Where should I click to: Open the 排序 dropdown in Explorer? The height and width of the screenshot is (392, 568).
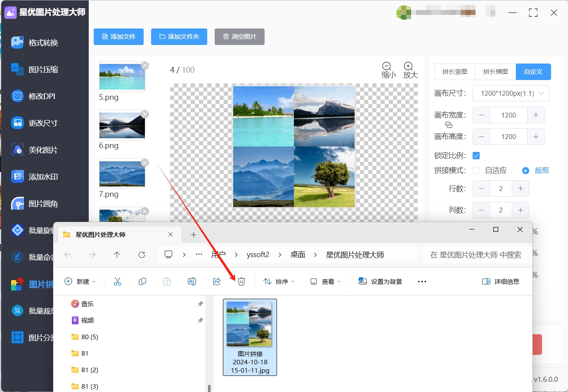coord(279,281)
